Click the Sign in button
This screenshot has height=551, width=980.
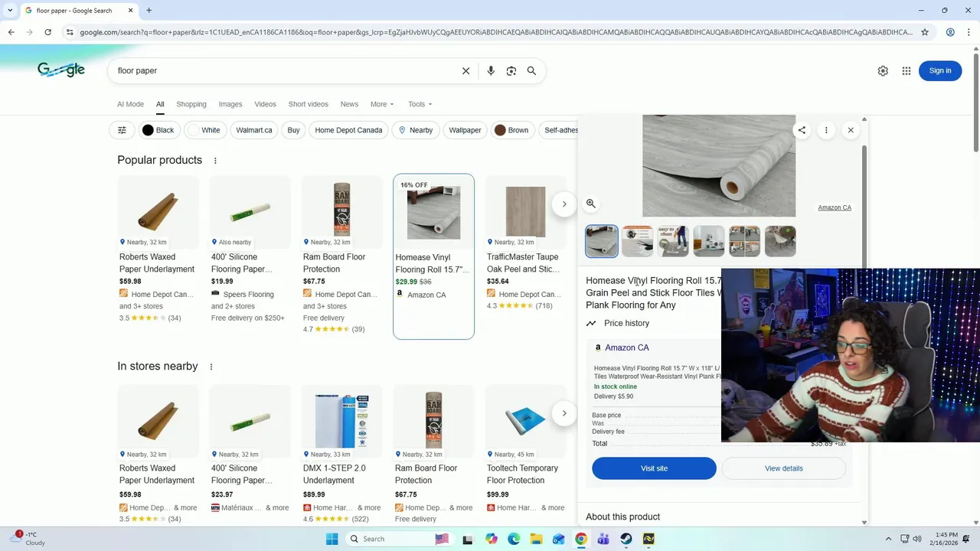tap(940, 70)
